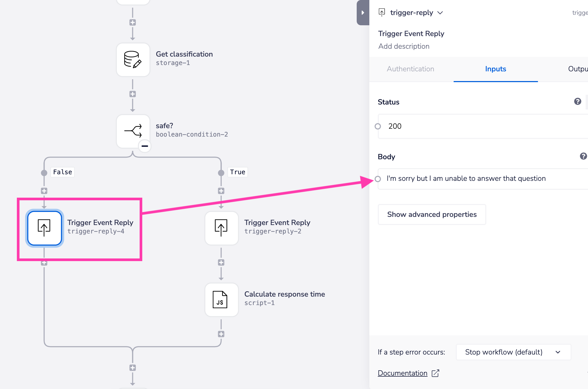
Task: Select the trigger-reply-4 step icon
Action: [45, 228]
